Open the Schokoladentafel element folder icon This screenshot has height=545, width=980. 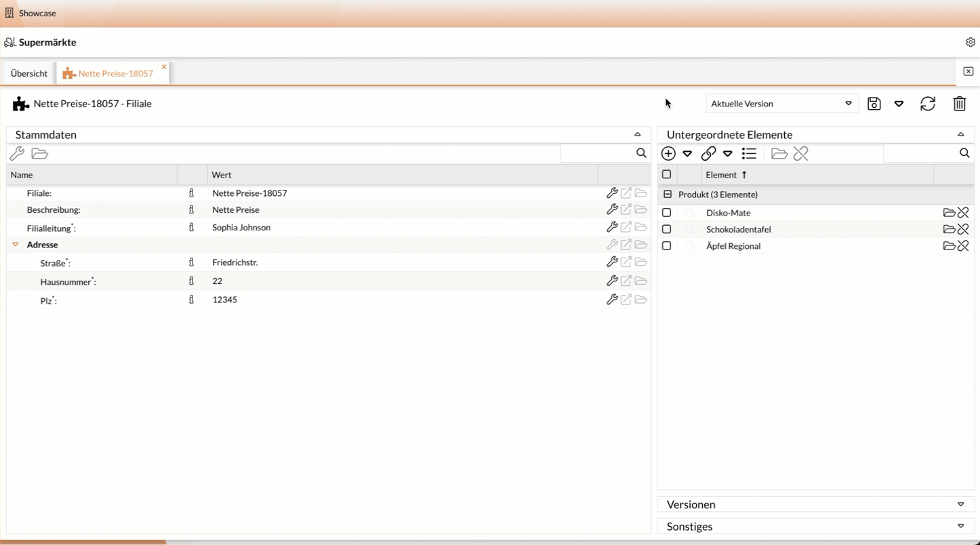(949, 229)
